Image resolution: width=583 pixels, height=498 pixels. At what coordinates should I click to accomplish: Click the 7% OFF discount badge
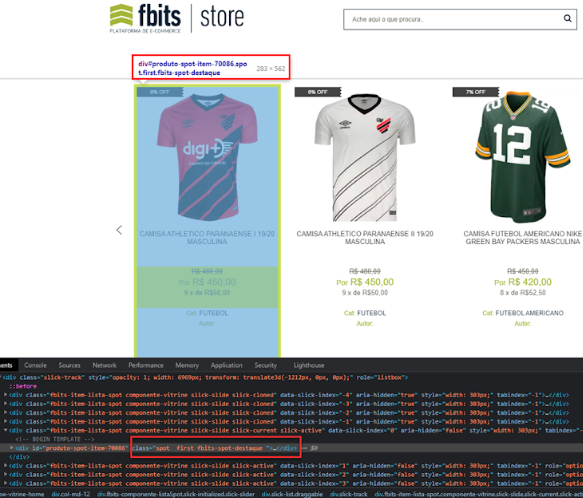(x=475, y=92)
